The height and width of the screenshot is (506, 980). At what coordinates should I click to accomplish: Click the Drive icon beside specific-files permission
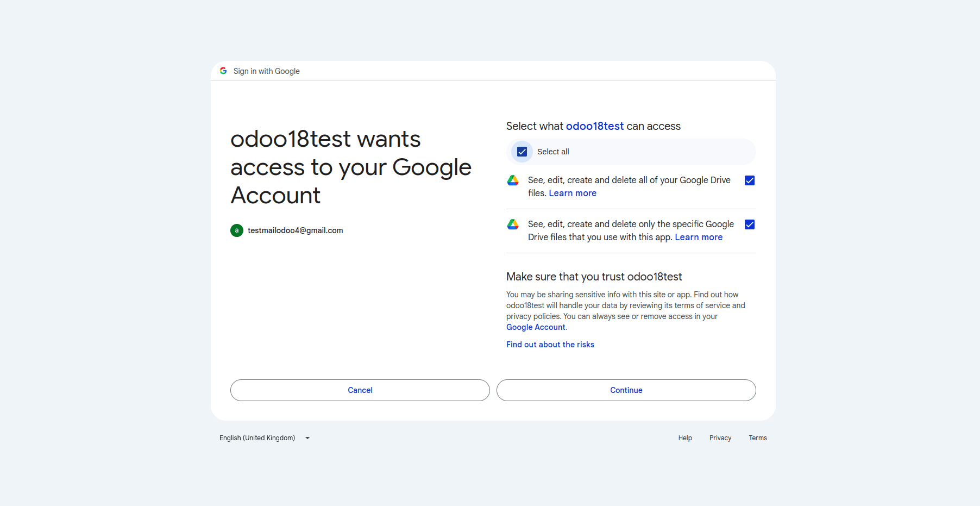[513, 224]
